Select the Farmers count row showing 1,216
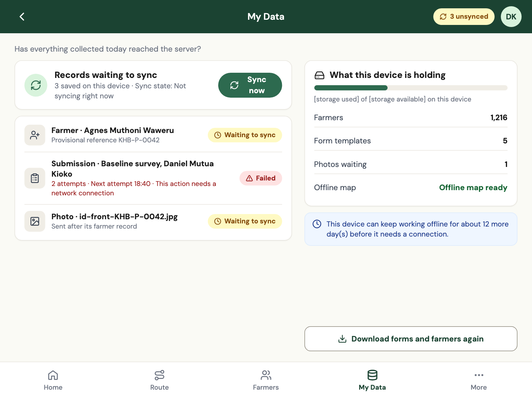The width and height of the screenshot is (532, 399). coord(411,118)
